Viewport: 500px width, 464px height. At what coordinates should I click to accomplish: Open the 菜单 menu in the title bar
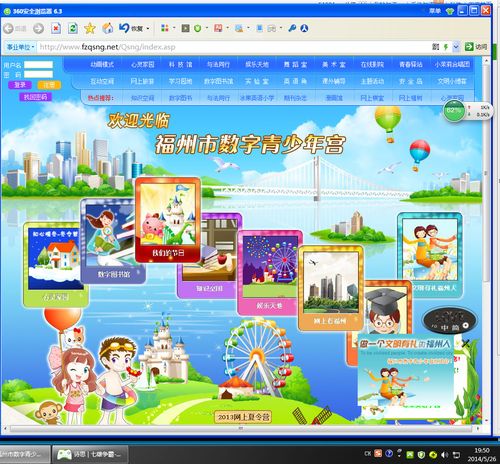click(x=435, y=11)
